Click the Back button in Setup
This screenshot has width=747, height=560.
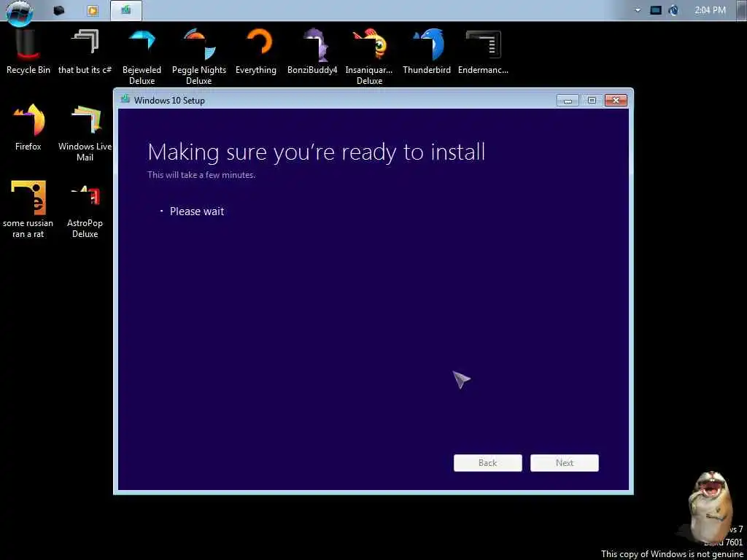pyautogui.click(x=488, y=463)
